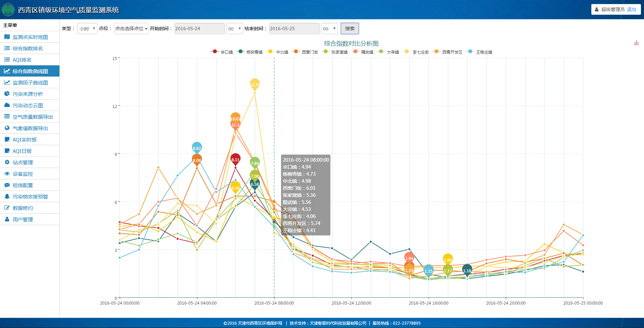The width and height of the screenshot is (644, 328).
Task: Click the 搜索 button
Action: click(350, 29)
